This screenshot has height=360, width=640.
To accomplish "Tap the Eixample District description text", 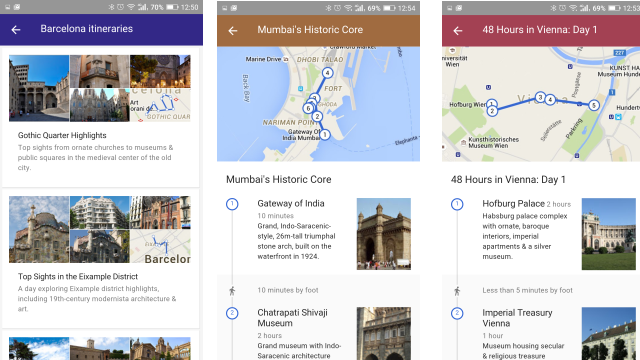I will 97,299.
